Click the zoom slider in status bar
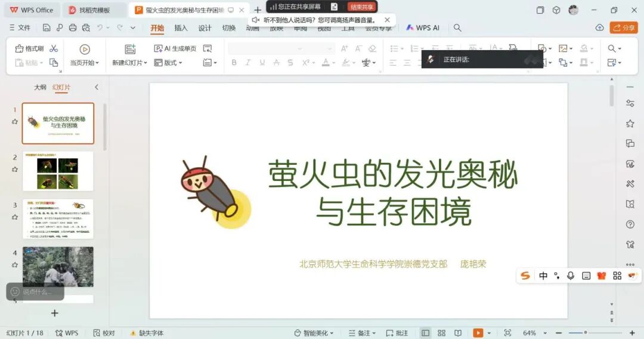 point(586,333)
